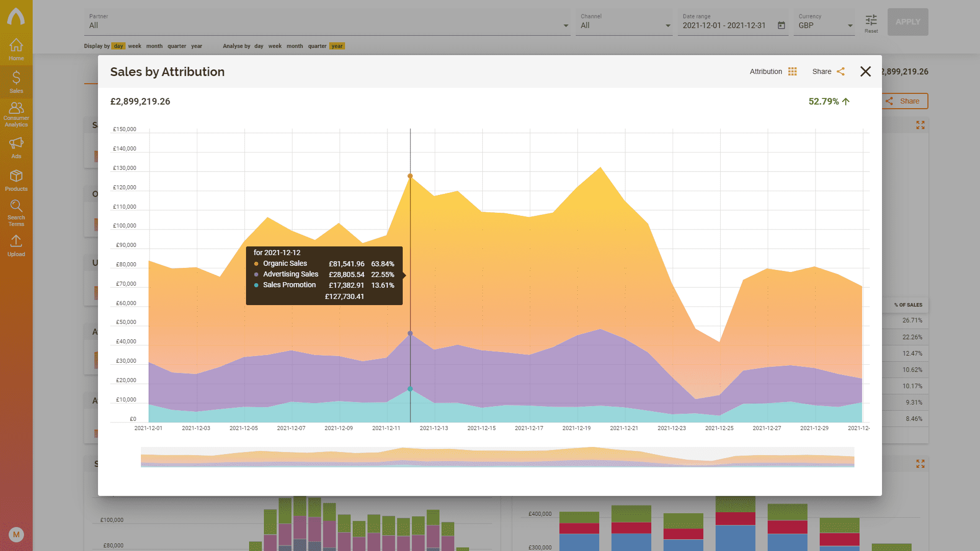Open the Ads section in sidebar
Screen dimensions: 980x551
pos(16,148)
